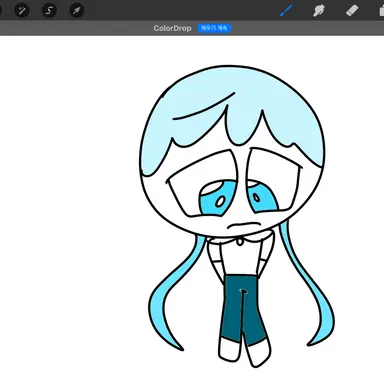The height and width of the screenshot is (384, 384).
Task: Select the Smudge finger tool
Action: pyautogui.click(x=319, y=10)
